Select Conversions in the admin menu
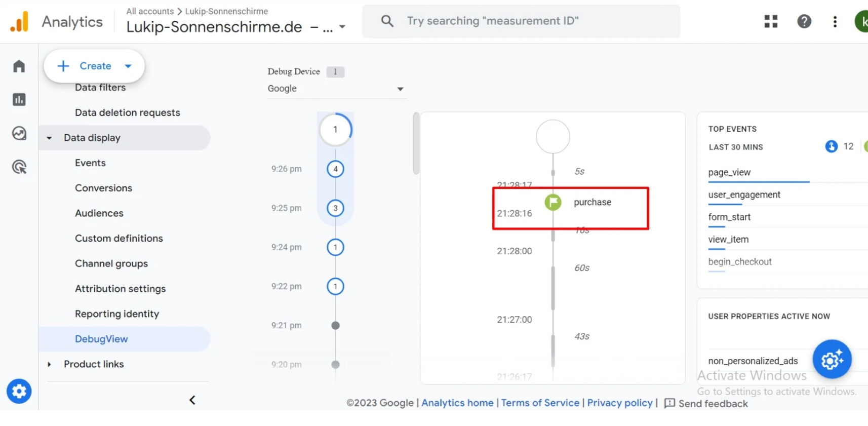868x426 pixels. pos(103,188)
